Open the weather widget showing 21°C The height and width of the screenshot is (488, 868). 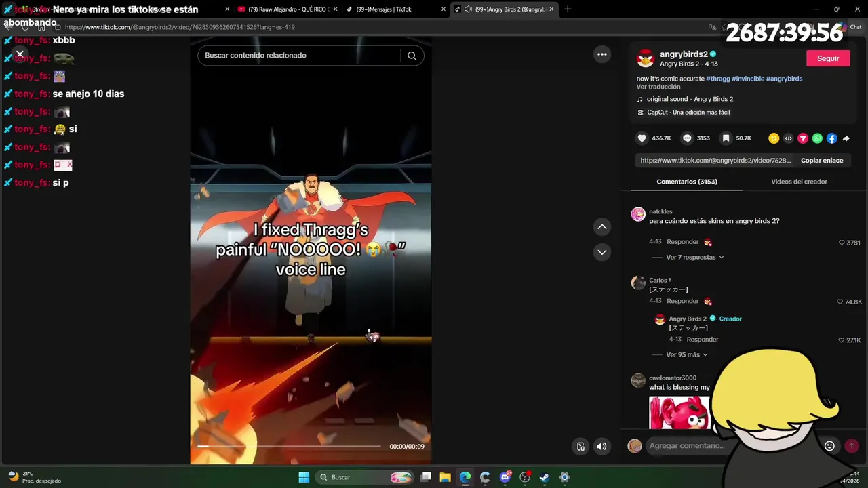click(35, 477)
